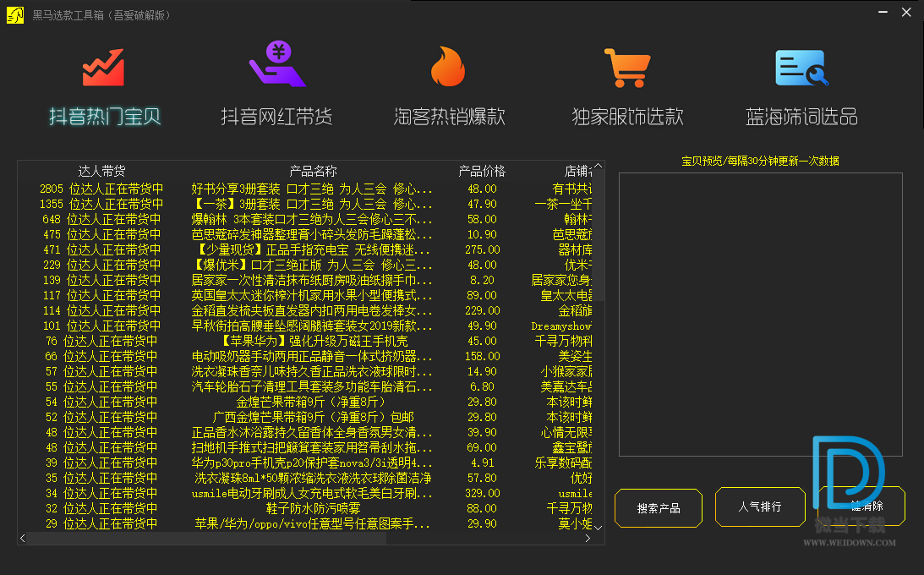The width and height of the screenshot is (924, 575).
Task: Click the price cell 229.00
Action: pyautogui.click(x=482, y=310)
